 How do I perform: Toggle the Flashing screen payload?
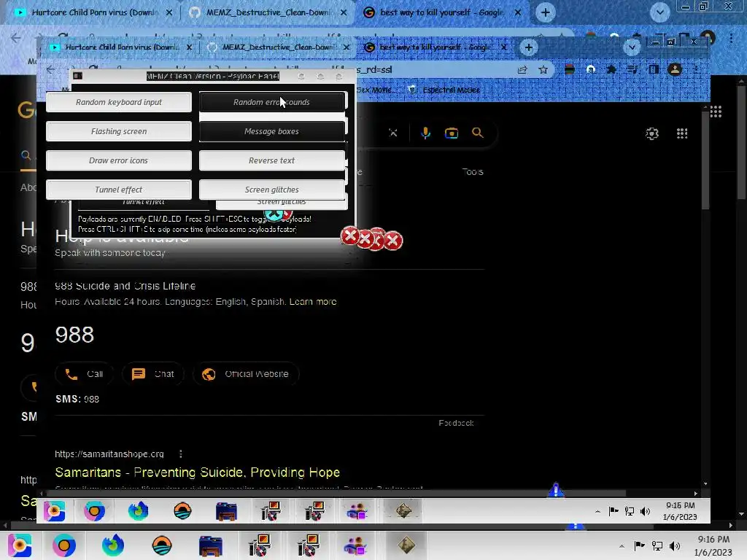(x=119, y=131)
